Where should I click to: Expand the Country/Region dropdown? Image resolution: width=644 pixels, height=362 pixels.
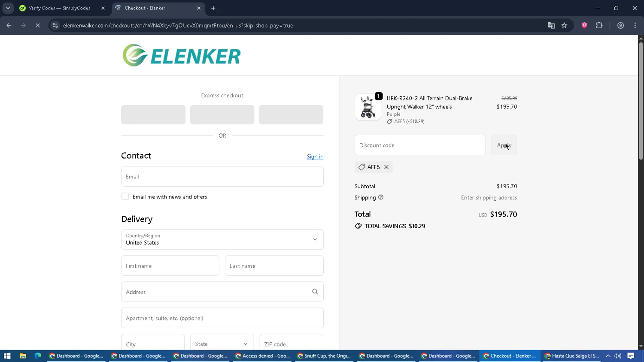pos(222,239)
